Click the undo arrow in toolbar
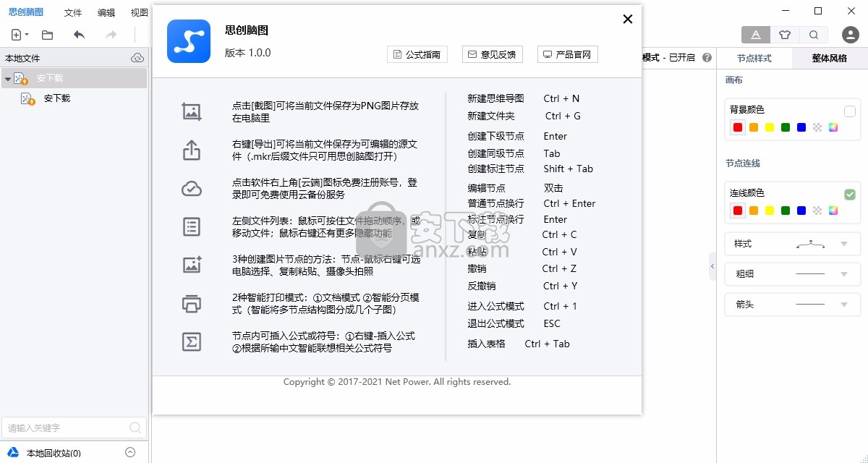The image size is (868, 463). tap(79, 35)
